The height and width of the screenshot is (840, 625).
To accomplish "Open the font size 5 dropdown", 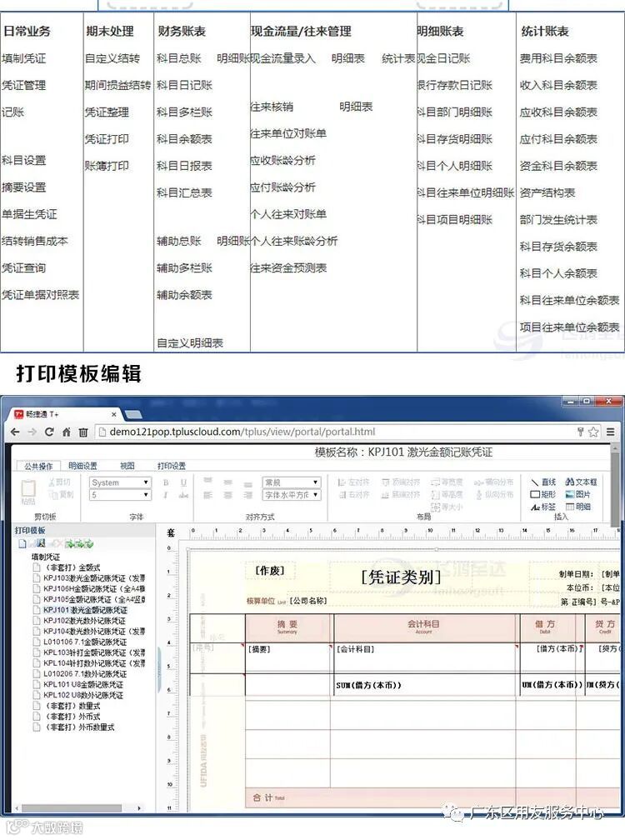I will tap(120, 495).
